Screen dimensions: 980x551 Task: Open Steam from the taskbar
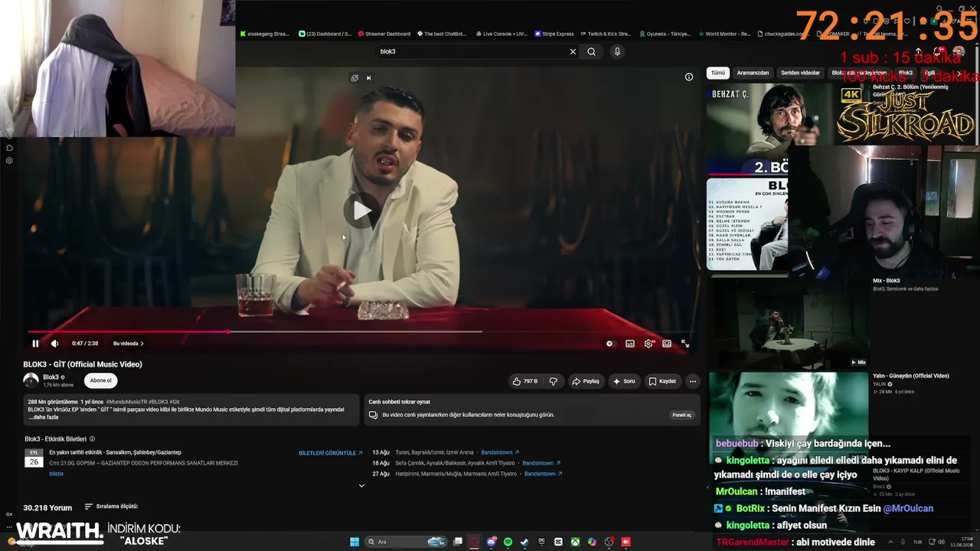point(524,542)
